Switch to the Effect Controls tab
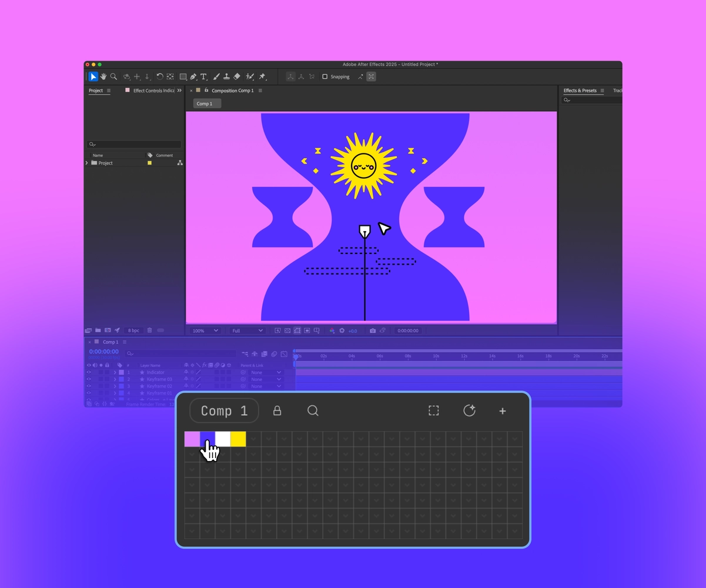The height and width of the screenshot is (588, 706). (x=153, y=91)
